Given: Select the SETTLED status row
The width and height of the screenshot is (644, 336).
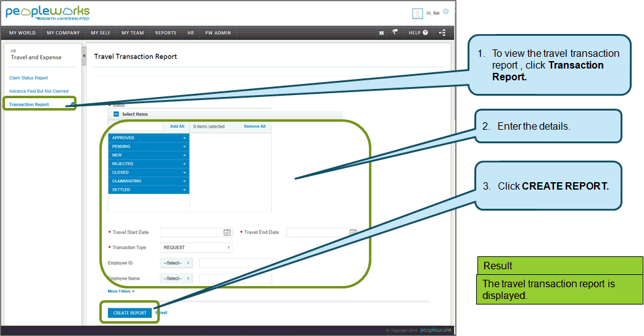Looking at the screenshot, I should (149, 190).
